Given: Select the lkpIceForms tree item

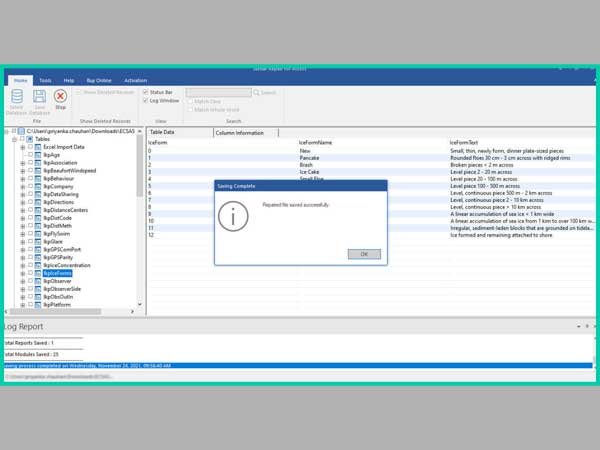Looking at the screenshot, I should [57, 273].
